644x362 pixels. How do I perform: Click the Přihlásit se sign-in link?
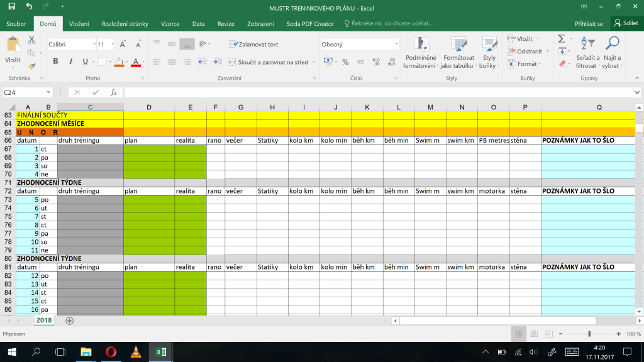(x=589, y=24)
